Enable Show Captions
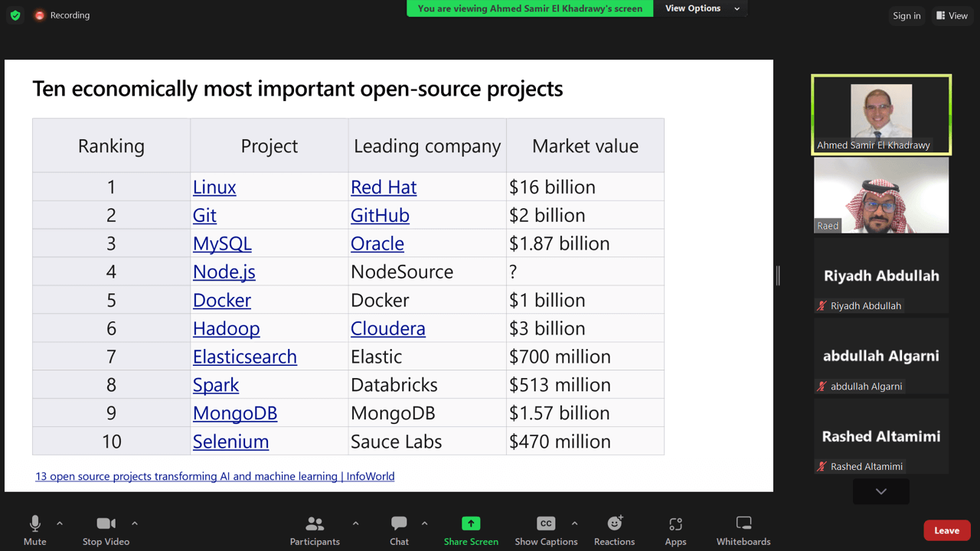This screenshot has height=551, width=980. pos(546,530)
